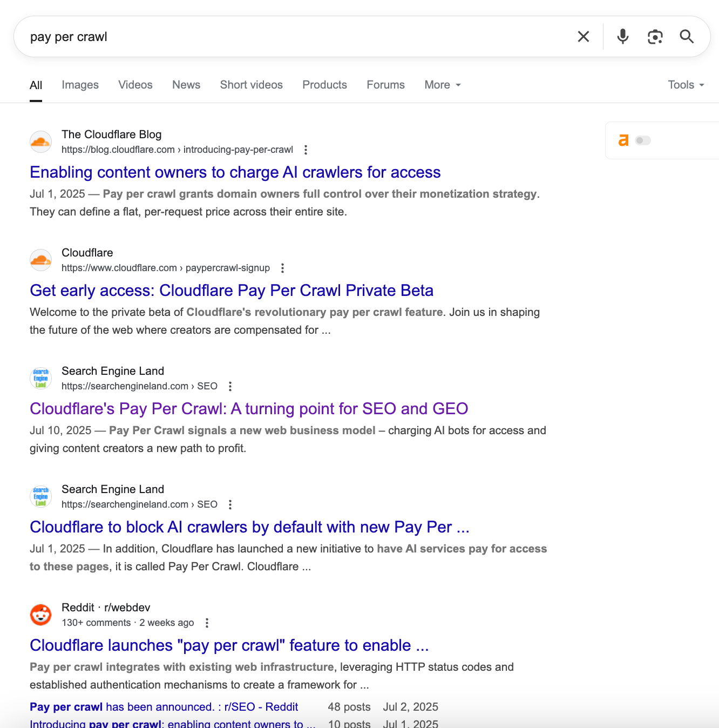Viewport: 719px width, 728px height.
Task: Start the search using the magnifier icon
Action: click(x=687, y=36)
